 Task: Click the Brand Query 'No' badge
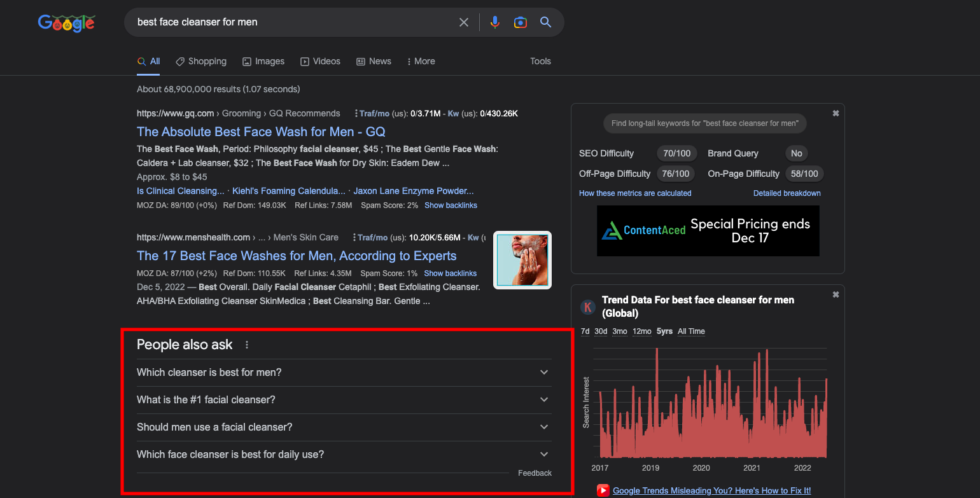tap(797, 153)
